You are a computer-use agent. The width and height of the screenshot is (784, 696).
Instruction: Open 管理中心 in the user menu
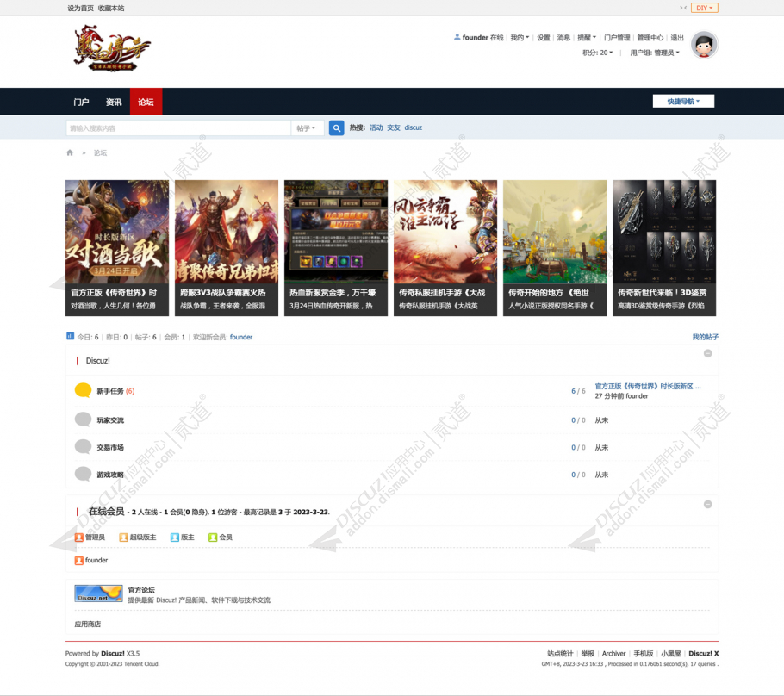point(650,38)
